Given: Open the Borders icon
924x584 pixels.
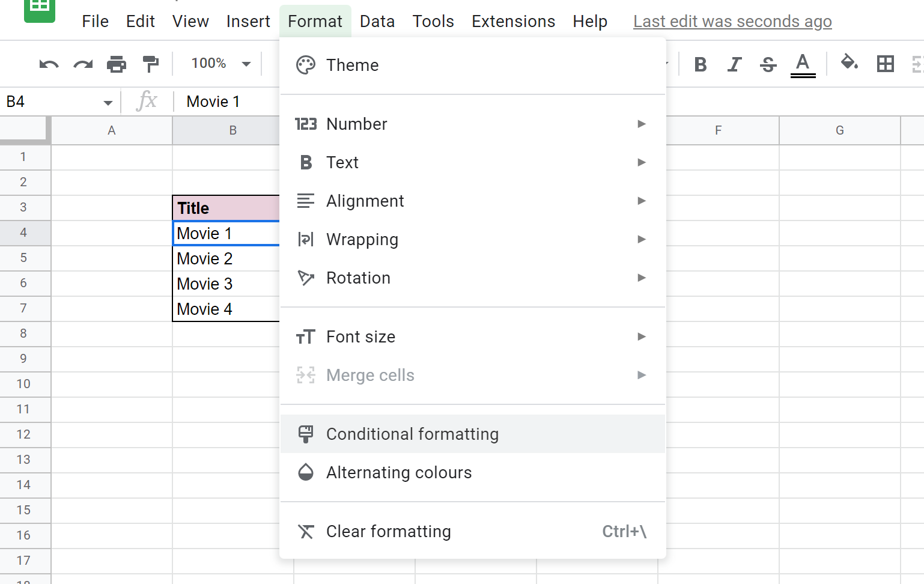Looking at the screenshot, I should 885,64.
